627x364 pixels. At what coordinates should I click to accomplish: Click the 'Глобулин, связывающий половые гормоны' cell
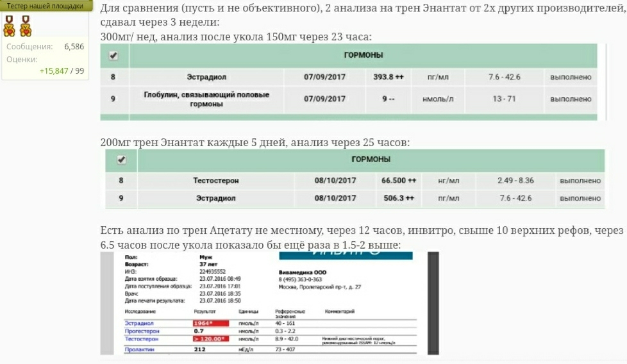206,99
